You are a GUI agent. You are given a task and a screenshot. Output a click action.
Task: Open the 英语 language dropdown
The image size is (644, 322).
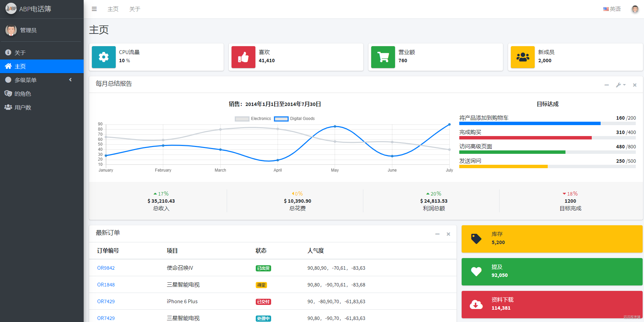pos(612,9)
